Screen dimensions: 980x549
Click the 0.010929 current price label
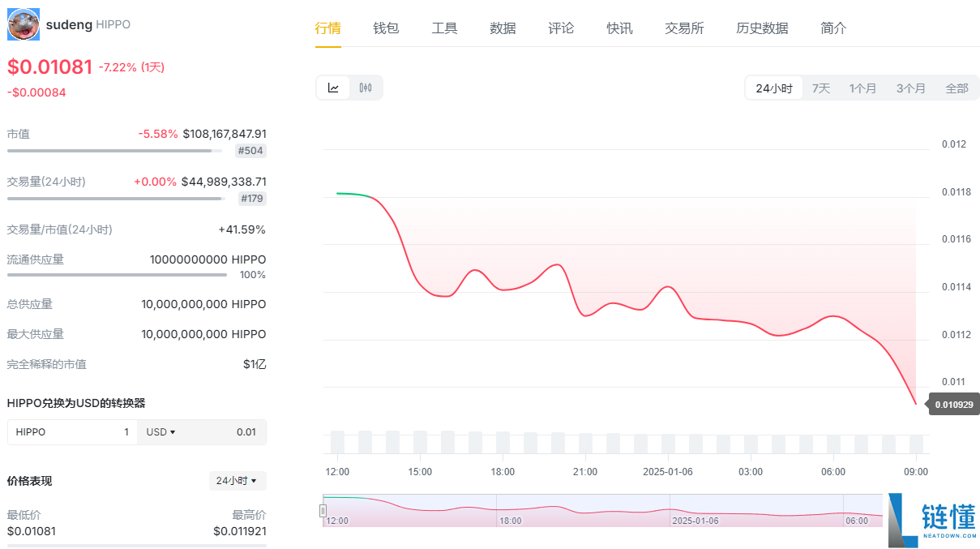(x=954, y=404)
